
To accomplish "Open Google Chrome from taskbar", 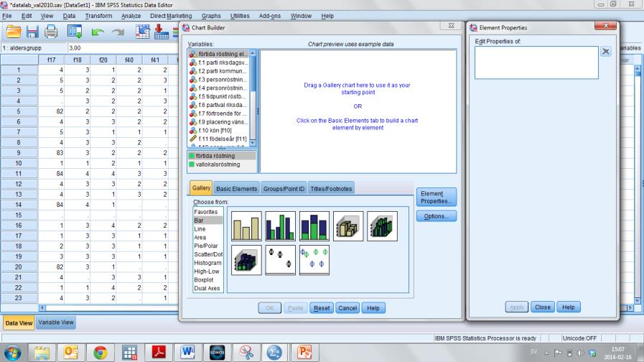I will (101, 353).
